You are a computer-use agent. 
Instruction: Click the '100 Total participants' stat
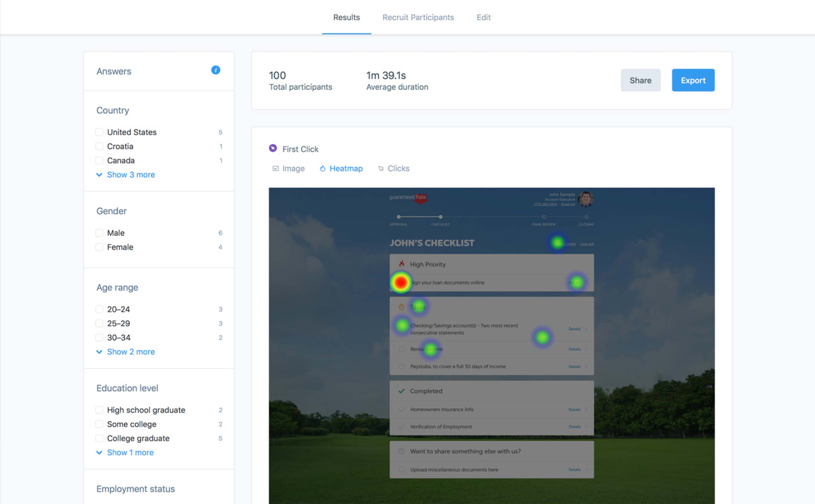click(300, 81)
